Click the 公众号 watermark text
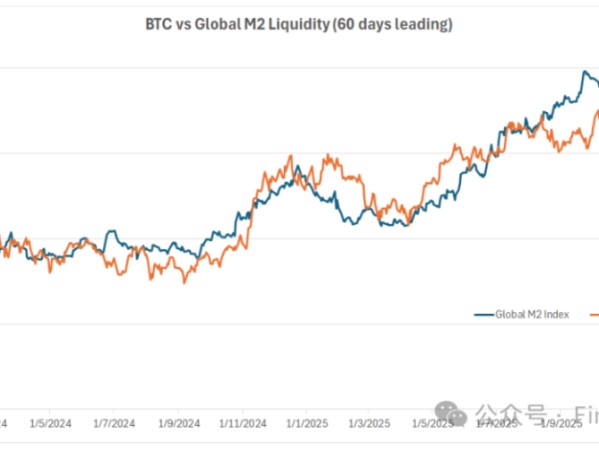The image size is (599, 450). (x=512, y=414)
